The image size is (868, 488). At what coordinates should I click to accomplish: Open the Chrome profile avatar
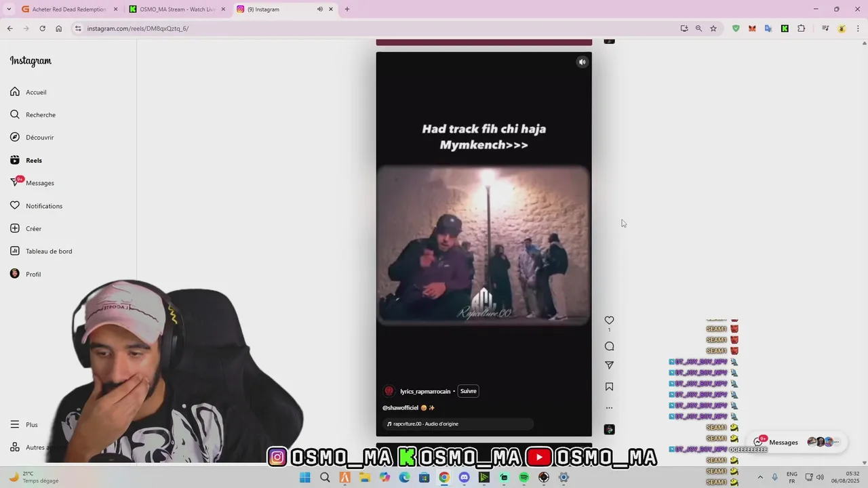(x=842, y=28)
